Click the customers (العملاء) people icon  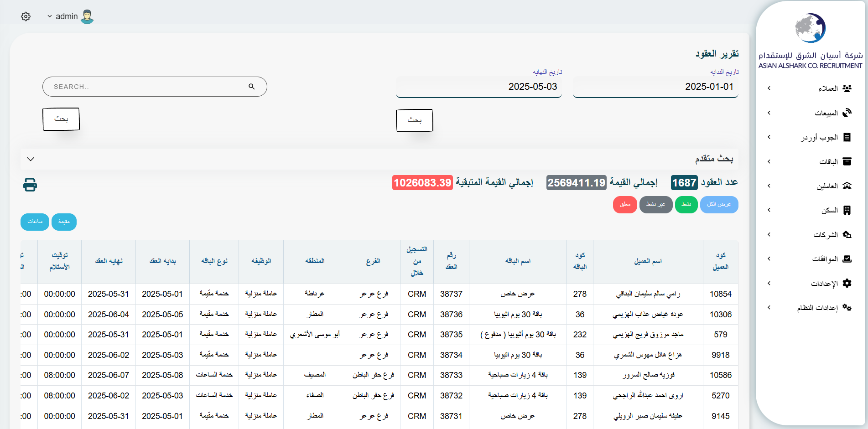tap(847, 88)
